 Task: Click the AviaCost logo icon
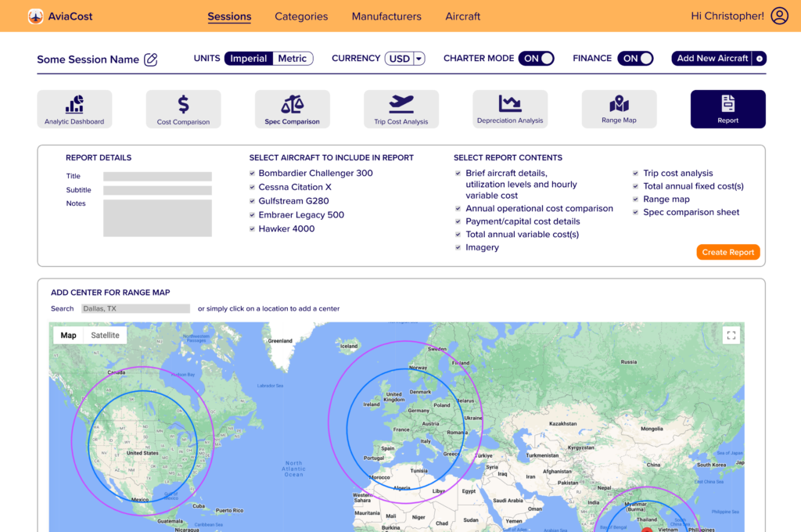[x=36, y=16]
